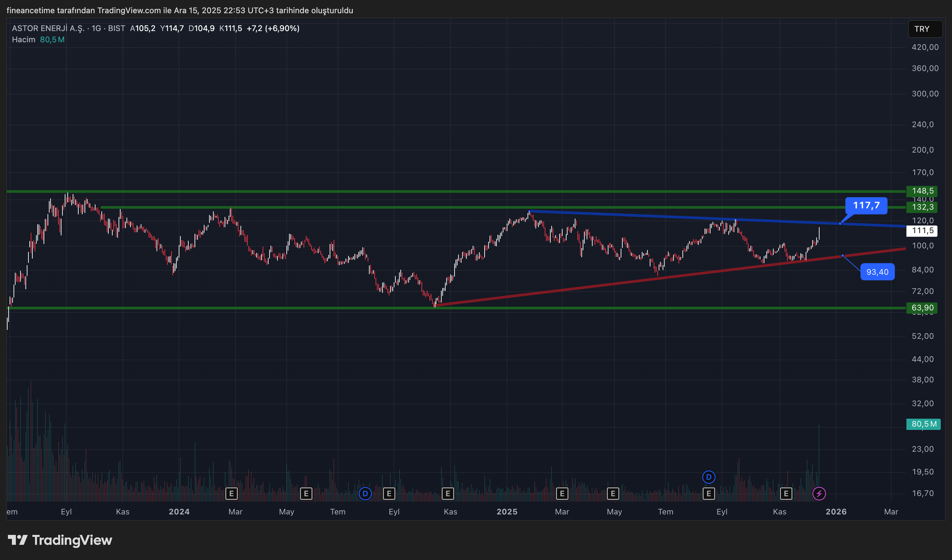Open the TRY currency selector
Screen dimensions: 952x560
point(925,29)
